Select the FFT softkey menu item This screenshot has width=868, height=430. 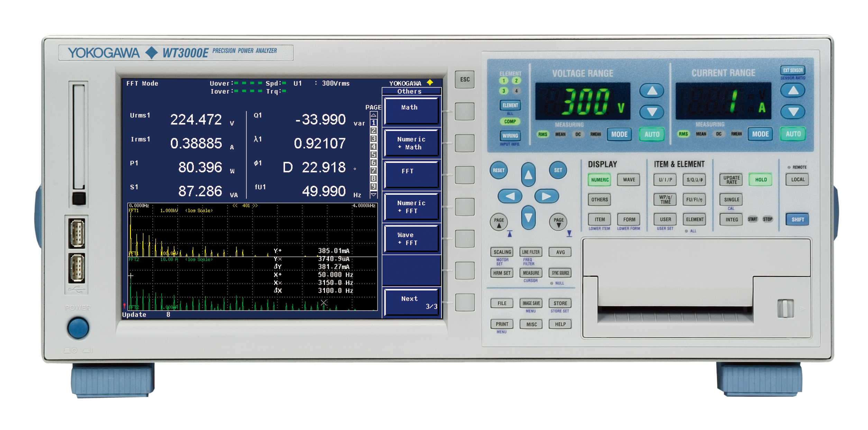(x=411, y=175)
